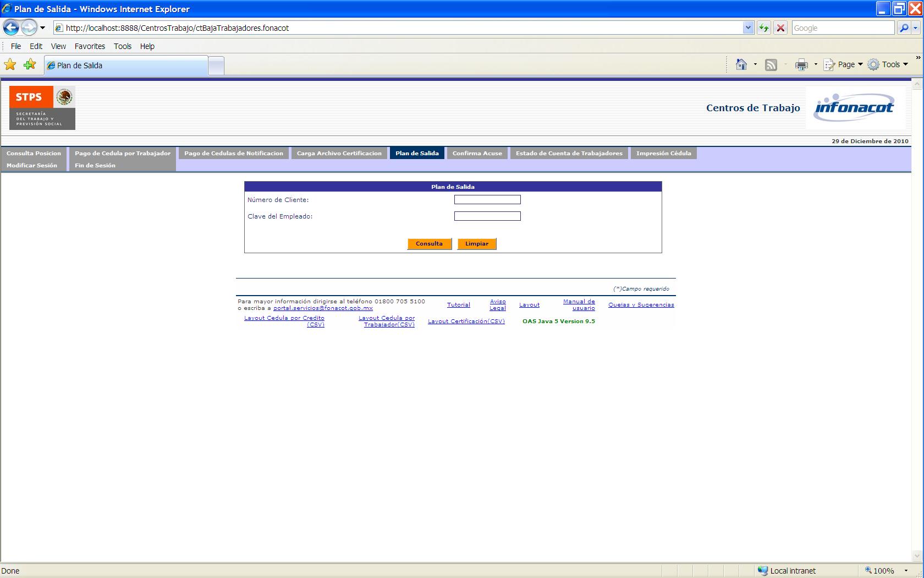Viewport: 924px width, 578px height.
Task: Open the Favorites menu
Action: (90, 46)
